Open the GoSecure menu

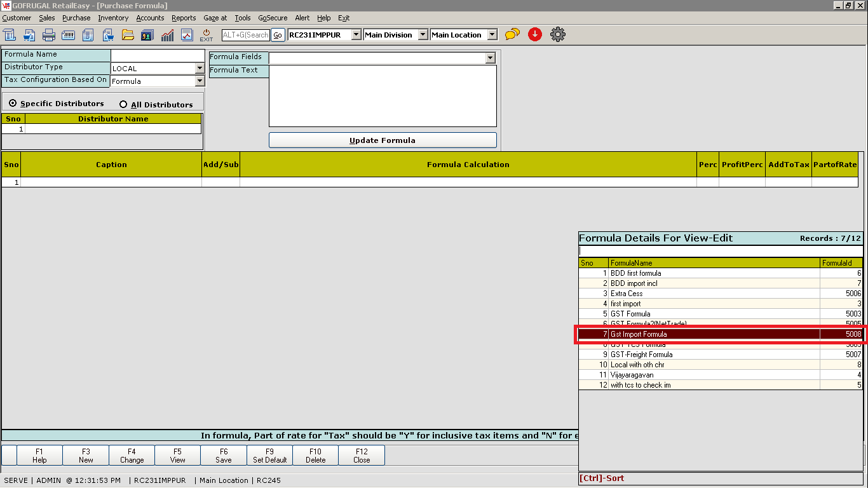273,18
